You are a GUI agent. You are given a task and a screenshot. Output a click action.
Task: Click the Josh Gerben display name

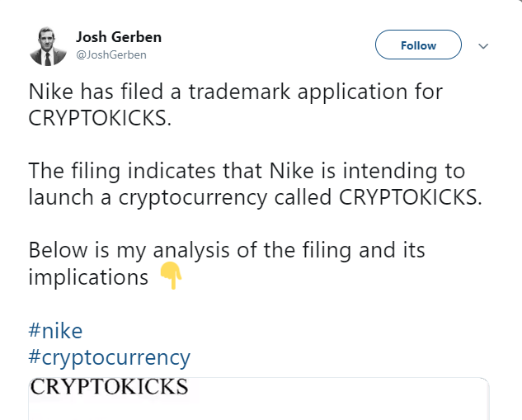119,36
